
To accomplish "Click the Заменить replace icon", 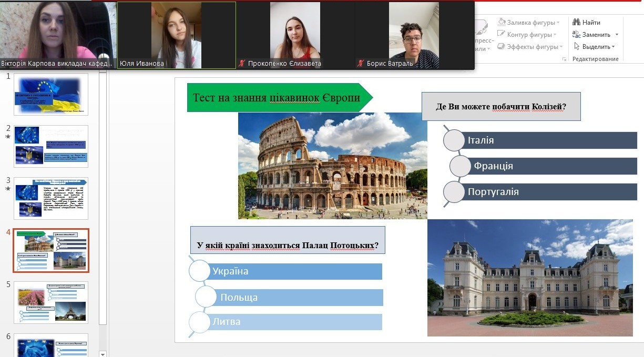I will click(576, 35).
